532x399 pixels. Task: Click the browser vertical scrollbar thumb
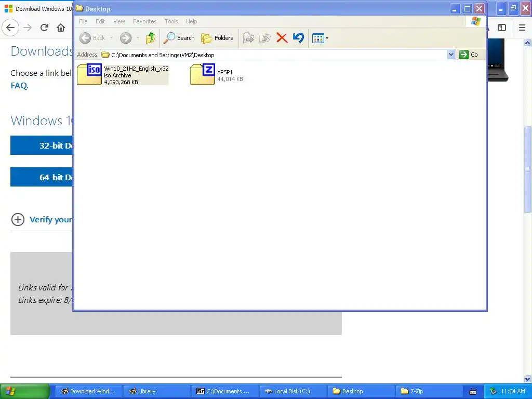[527, 169]
